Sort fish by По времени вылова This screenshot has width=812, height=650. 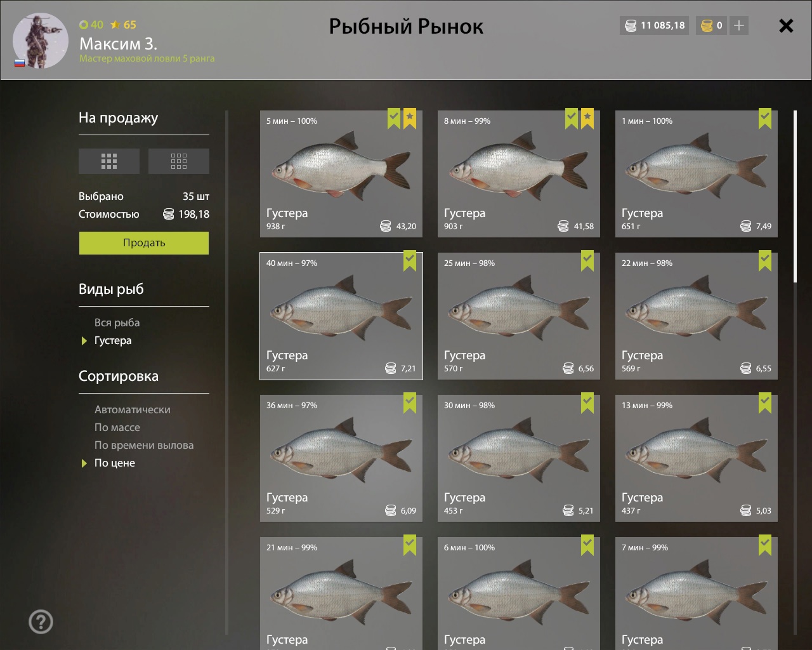[x=144, y=445]
